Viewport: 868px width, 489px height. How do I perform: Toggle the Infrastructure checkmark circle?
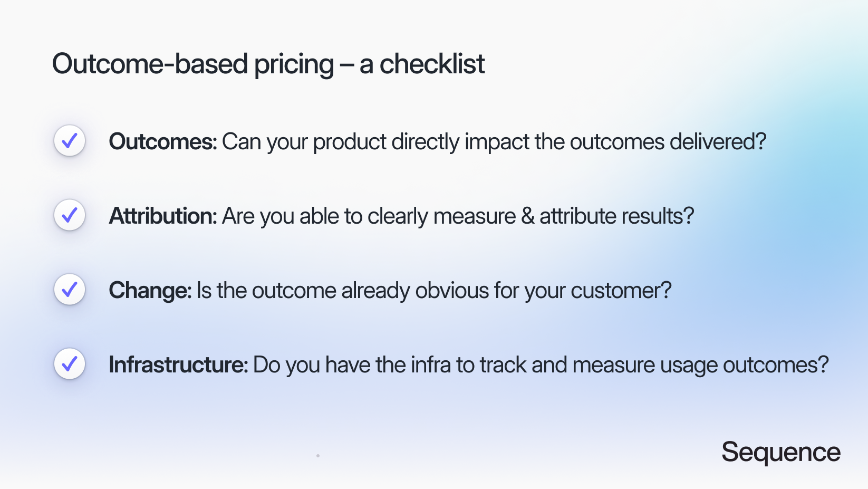70,364
